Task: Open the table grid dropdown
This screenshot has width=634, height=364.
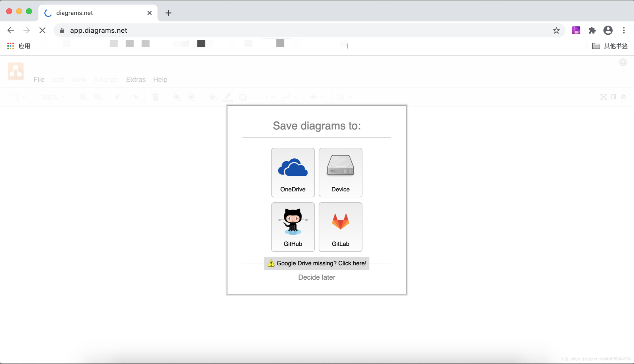Action: tap(344, 97)
